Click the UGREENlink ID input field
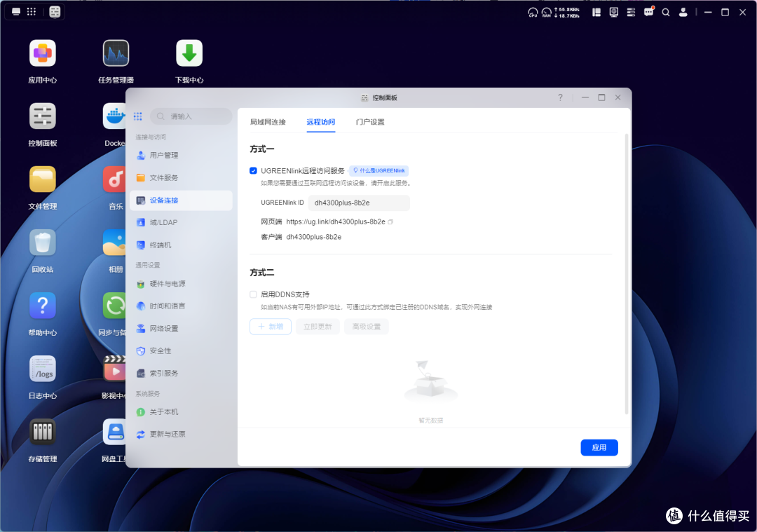The height and width of the screenshot is (532, 757). point(359,203)
